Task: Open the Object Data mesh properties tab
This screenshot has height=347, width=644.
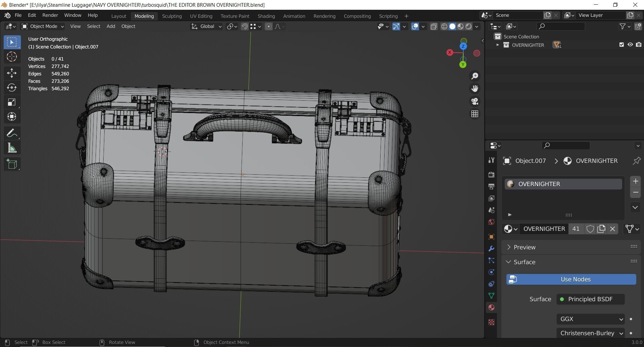Action: (x=491, y=296)
